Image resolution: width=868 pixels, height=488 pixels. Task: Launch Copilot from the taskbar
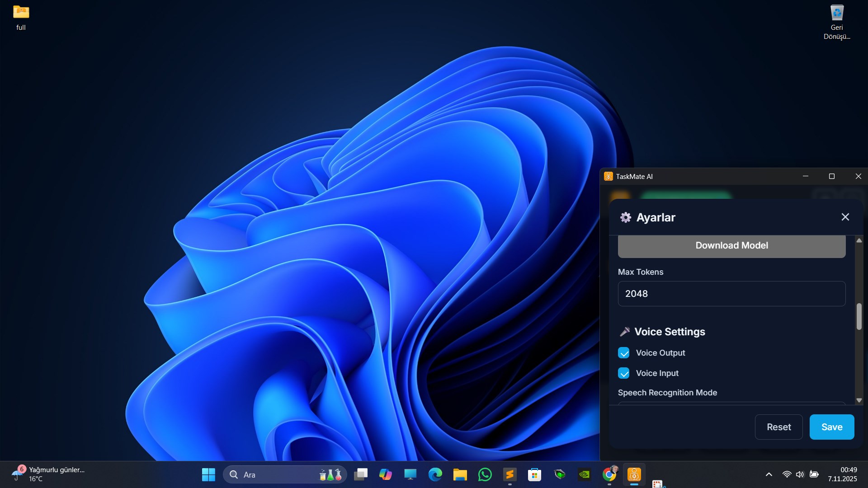click(385, 474)
